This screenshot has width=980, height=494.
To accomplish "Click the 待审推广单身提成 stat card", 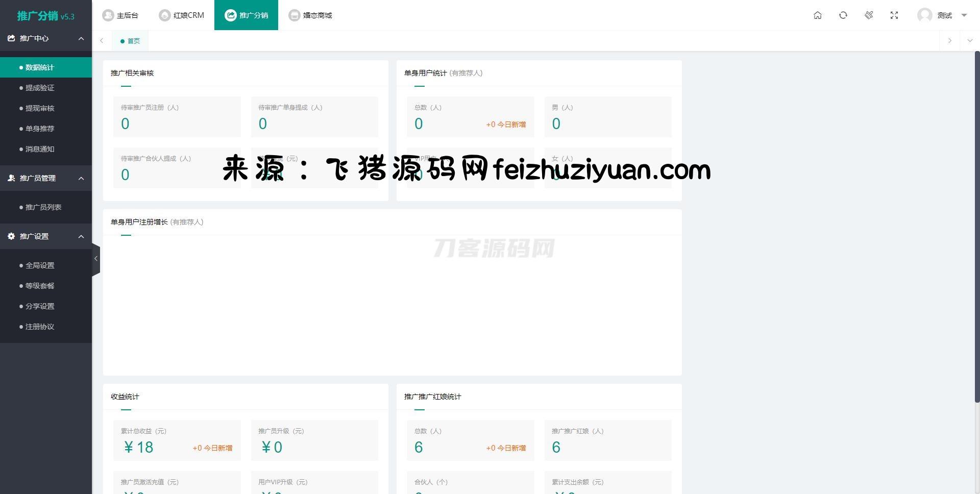I will (x=314, y=117).
